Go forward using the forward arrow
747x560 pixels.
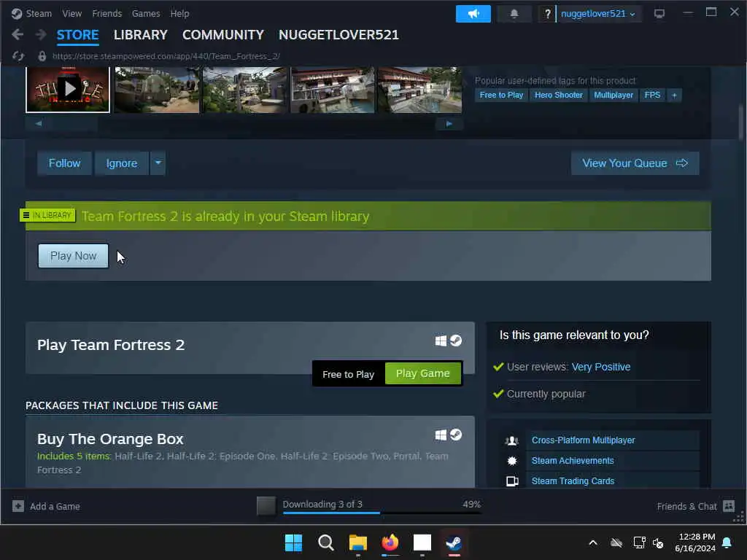pyautogui.click(x=41, y=35)
